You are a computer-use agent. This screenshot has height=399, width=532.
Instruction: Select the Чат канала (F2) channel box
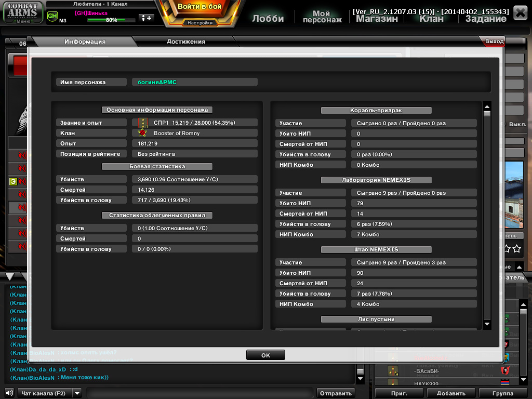coord(45,393)
